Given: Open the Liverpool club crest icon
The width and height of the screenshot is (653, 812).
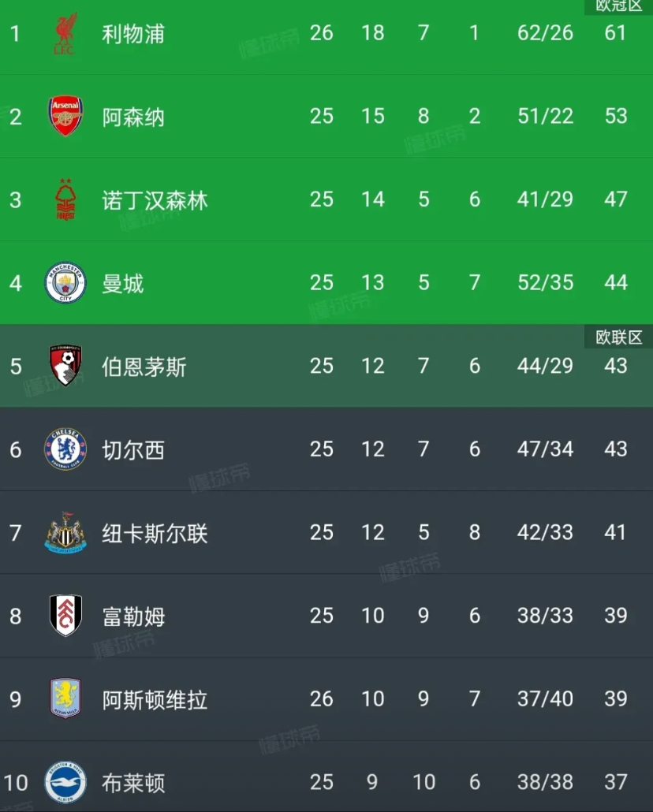Looking at the screenshot, I should pos(65,34).
